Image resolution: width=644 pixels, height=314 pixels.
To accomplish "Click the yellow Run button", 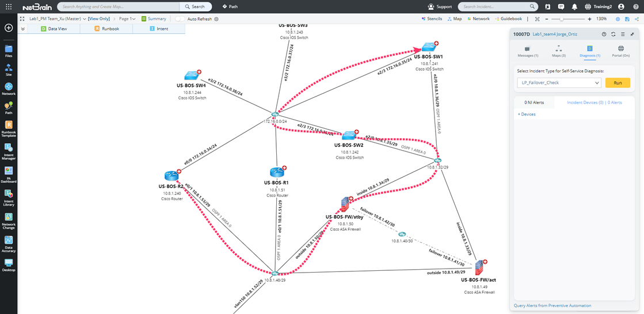I will (x=618, y=83).
